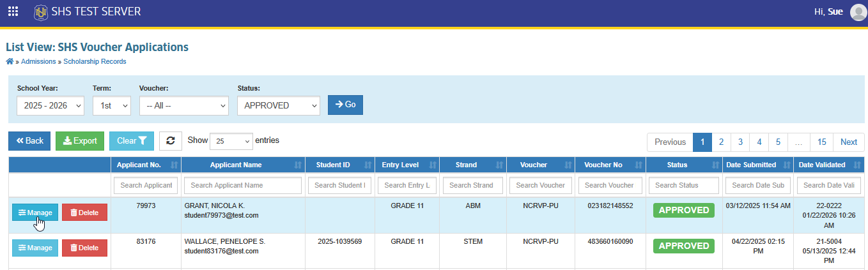Open the apps grid menu icon
The height and width of the screenshot is (270, 868).
pos(13,11)
